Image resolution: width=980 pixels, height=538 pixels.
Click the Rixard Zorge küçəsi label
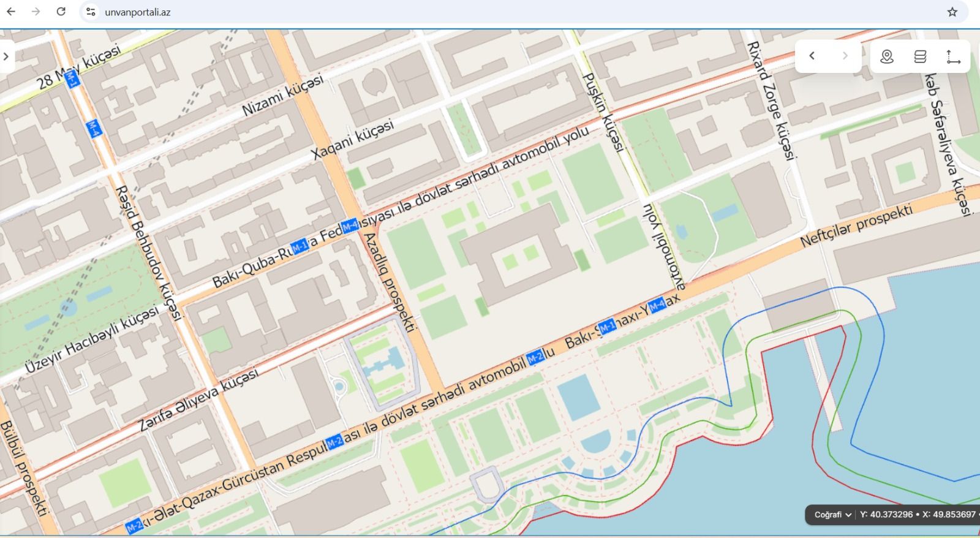click(x=771, y=101)
